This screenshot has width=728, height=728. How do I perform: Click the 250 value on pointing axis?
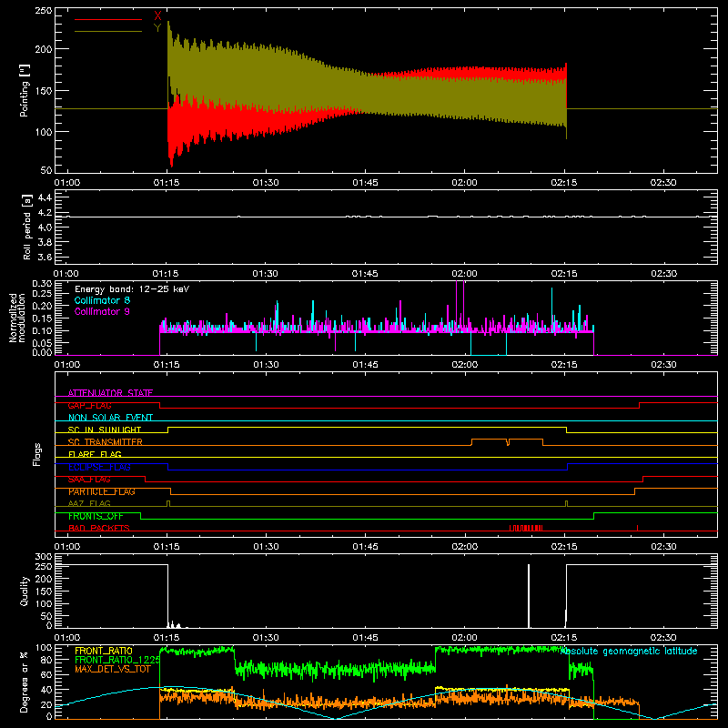44,10
